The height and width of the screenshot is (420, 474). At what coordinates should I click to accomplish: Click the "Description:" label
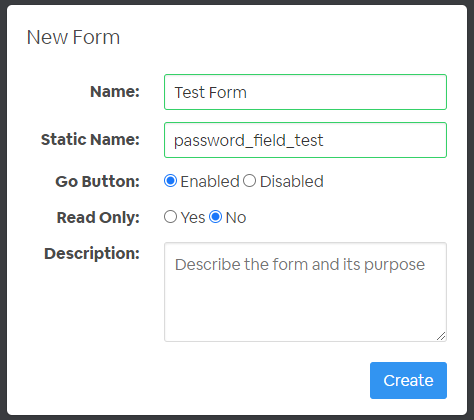[x=92, y=254]
